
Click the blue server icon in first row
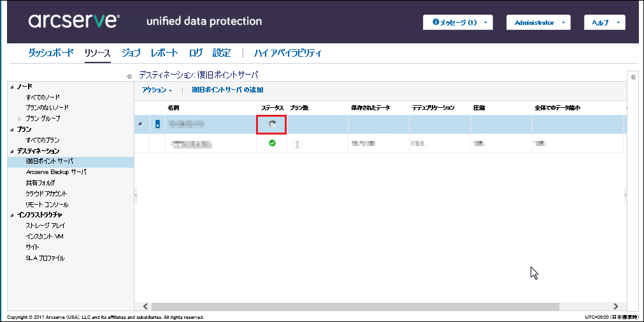point(157,124)
